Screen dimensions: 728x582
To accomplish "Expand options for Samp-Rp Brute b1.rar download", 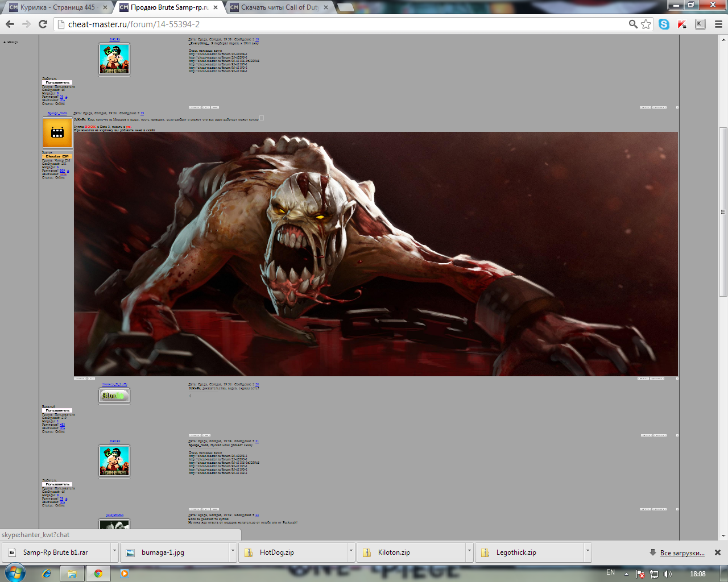I will 114,552.
